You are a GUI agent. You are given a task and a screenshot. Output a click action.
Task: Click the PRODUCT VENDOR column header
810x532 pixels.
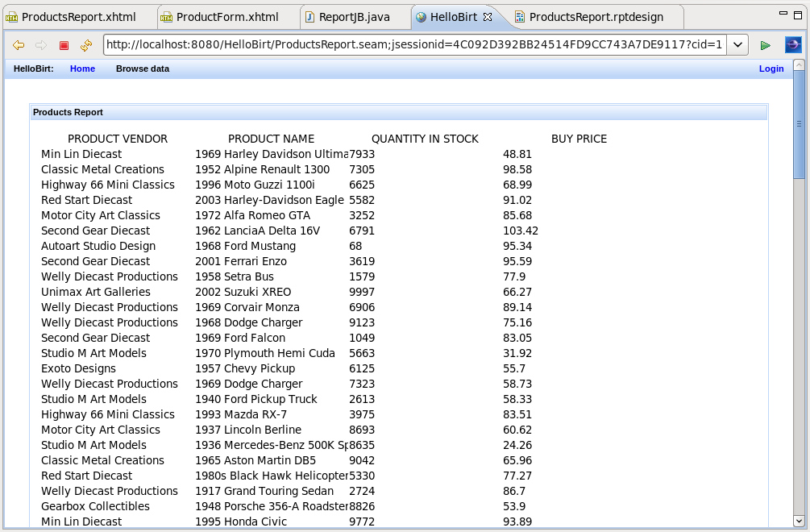pyautogui.click(x=118, y=139)
